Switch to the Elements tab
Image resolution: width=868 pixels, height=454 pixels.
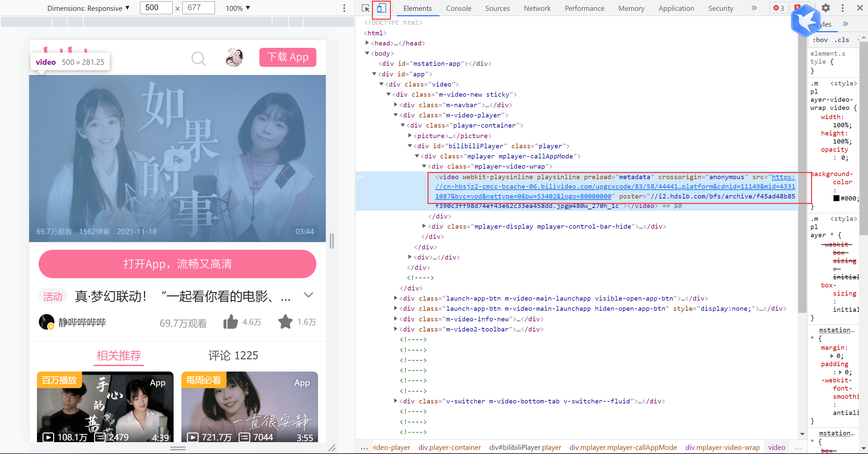pos(417,8)
